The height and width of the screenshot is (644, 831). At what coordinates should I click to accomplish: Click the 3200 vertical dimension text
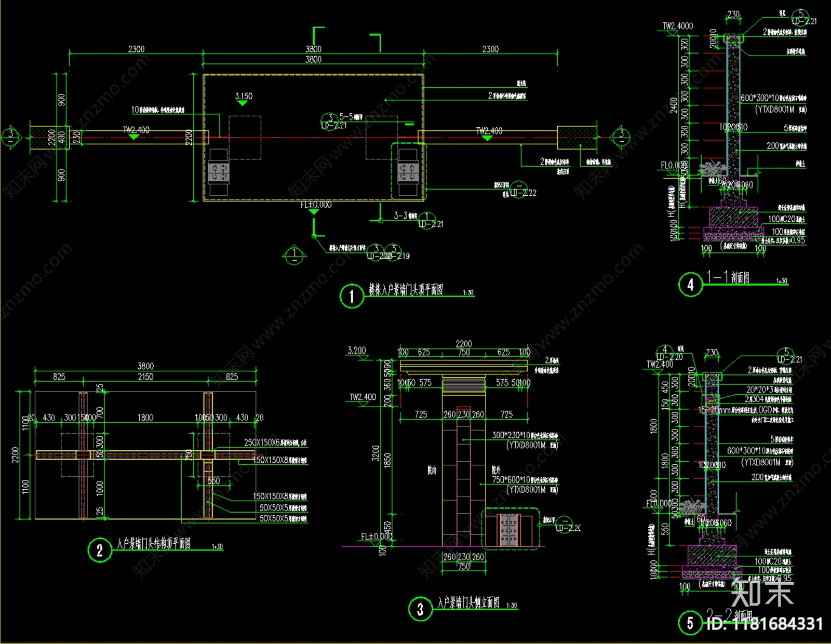coord(376,453)
